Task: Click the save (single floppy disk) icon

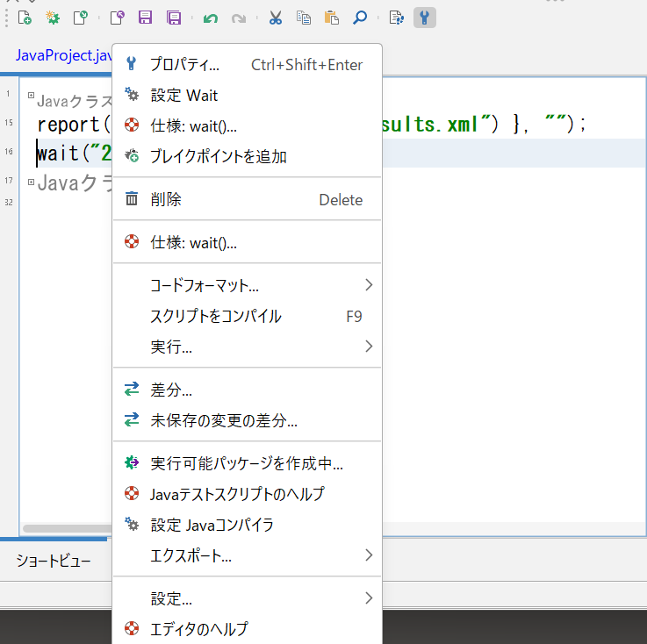Action: click(146, 18)
